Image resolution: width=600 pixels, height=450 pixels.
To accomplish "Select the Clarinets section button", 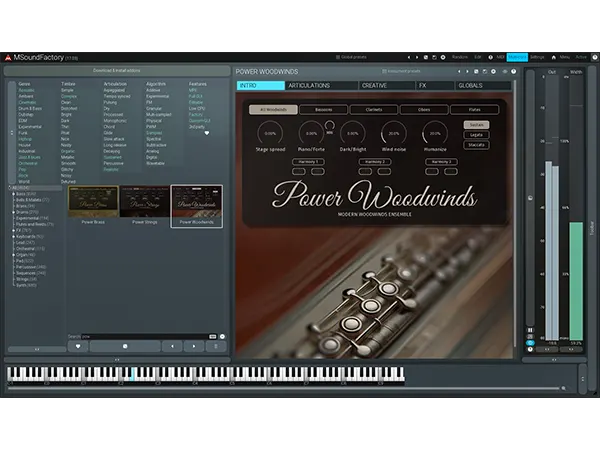I will point(374,110).
